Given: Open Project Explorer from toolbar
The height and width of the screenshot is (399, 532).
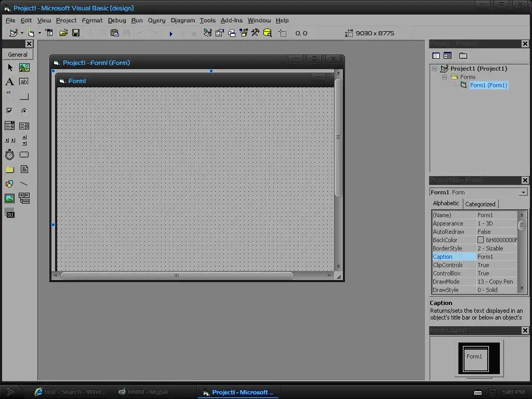Looking at the screenshot, I should click(x=208, y=33).
